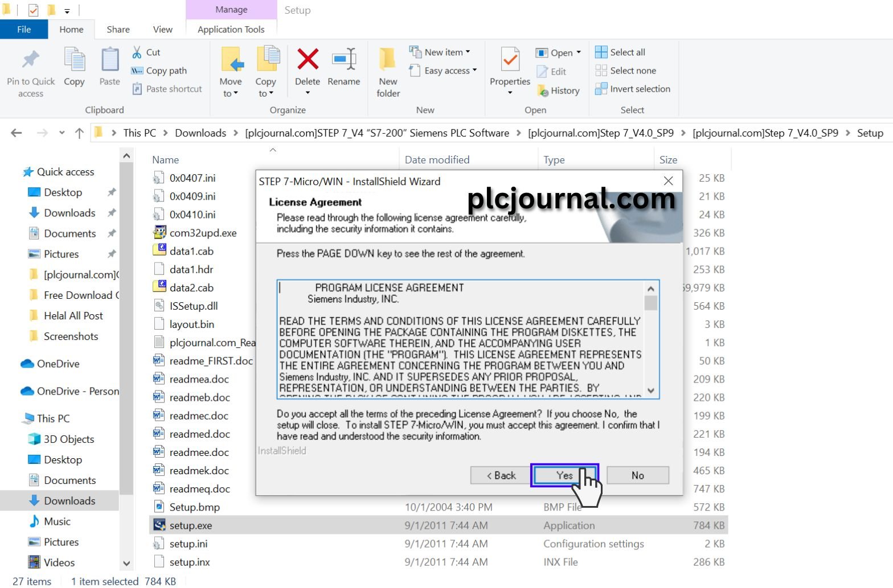Click the Properties checkmark icon
Screen dimensions: 893x588
click(x=510, y=59)
